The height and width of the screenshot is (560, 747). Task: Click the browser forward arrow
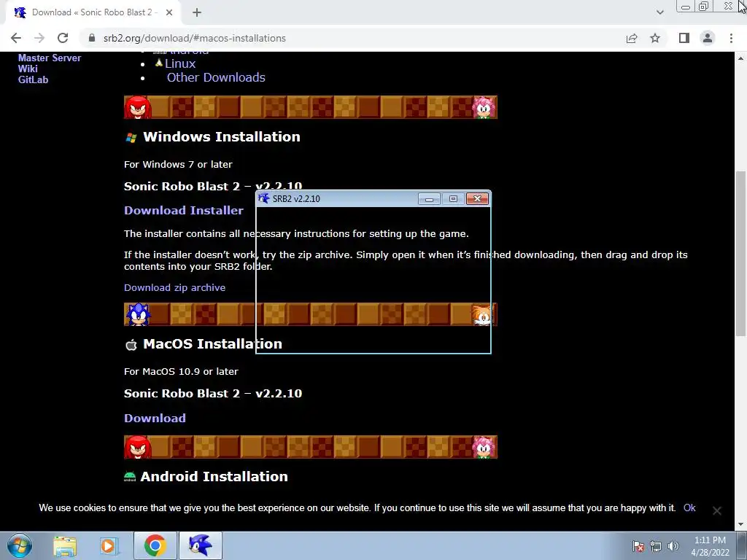[39, 38]
